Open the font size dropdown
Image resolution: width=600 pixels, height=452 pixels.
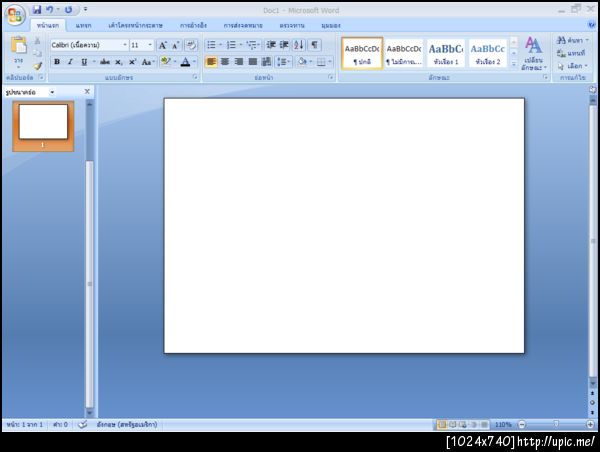[150, 45]
